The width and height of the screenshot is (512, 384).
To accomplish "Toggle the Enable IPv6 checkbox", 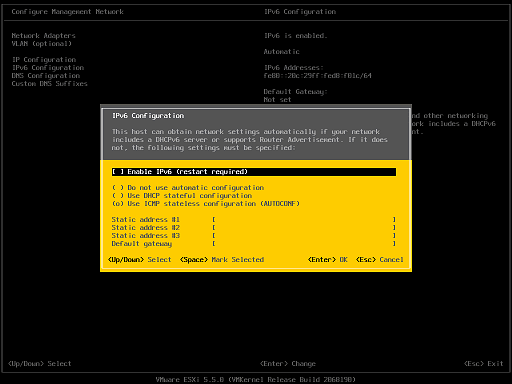I will (254, 172).
